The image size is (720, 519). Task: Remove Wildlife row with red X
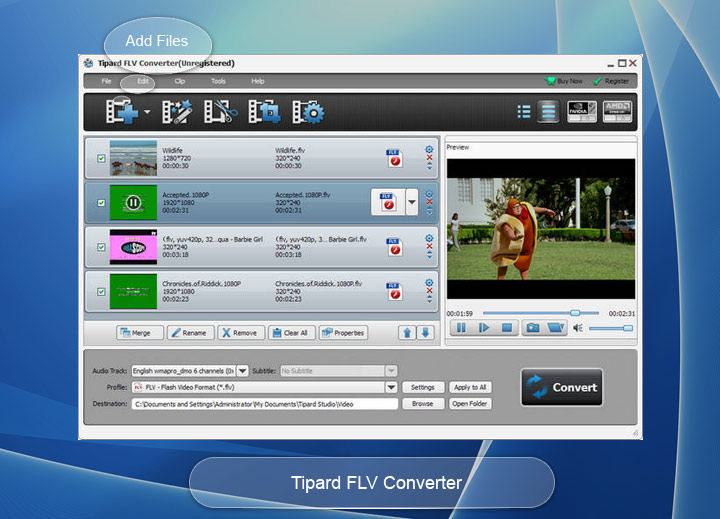tap(429, 157)
